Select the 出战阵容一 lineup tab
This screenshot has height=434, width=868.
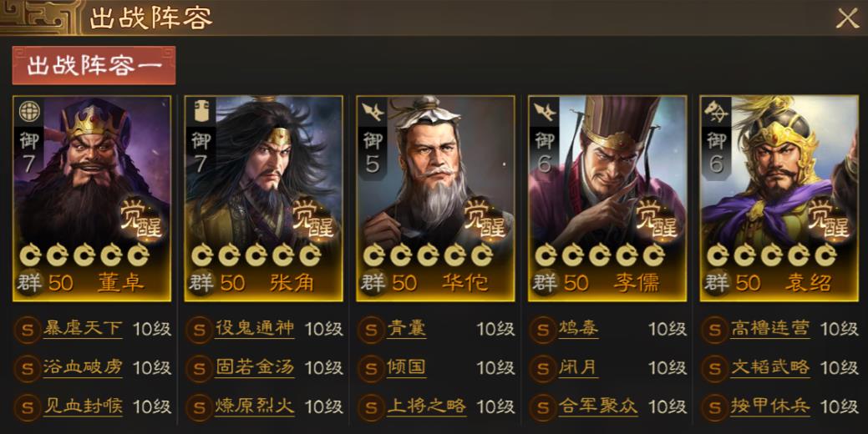pyautogui.click(x=94, y=65)
